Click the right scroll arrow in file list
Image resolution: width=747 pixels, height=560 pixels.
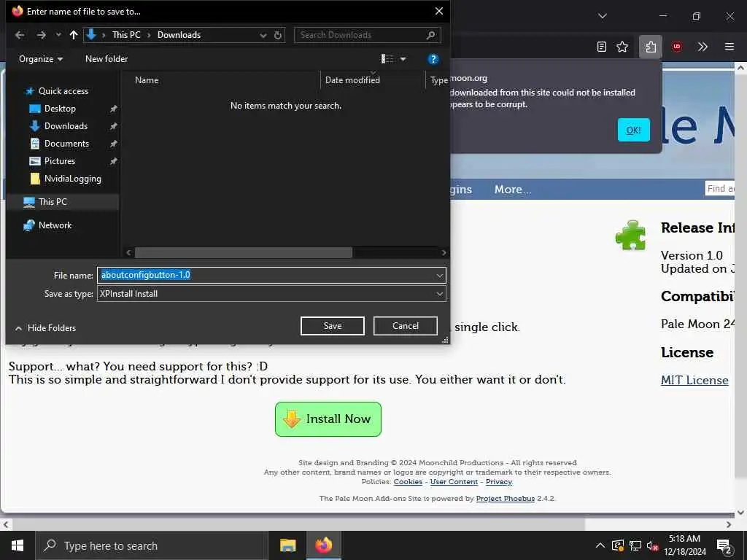[x=444, y=253]
